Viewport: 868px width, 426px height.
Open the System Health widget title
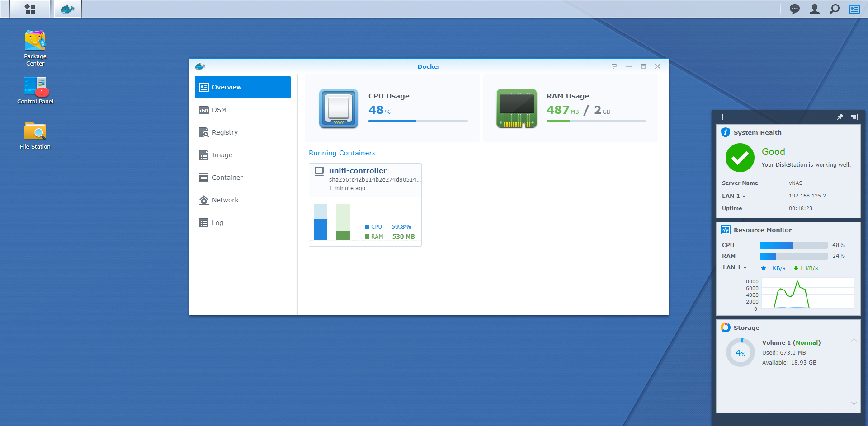pyautogui.click(x=757, y=132)
